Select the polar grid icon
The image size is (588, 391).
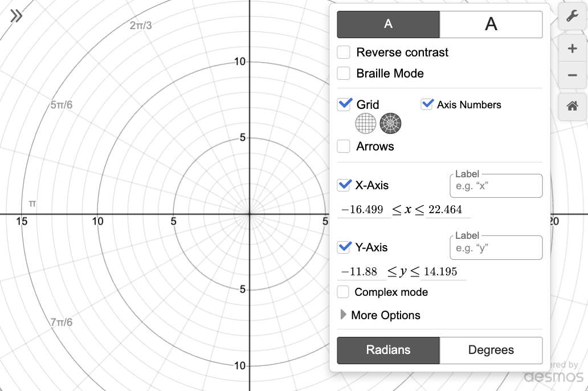point(390,123)
